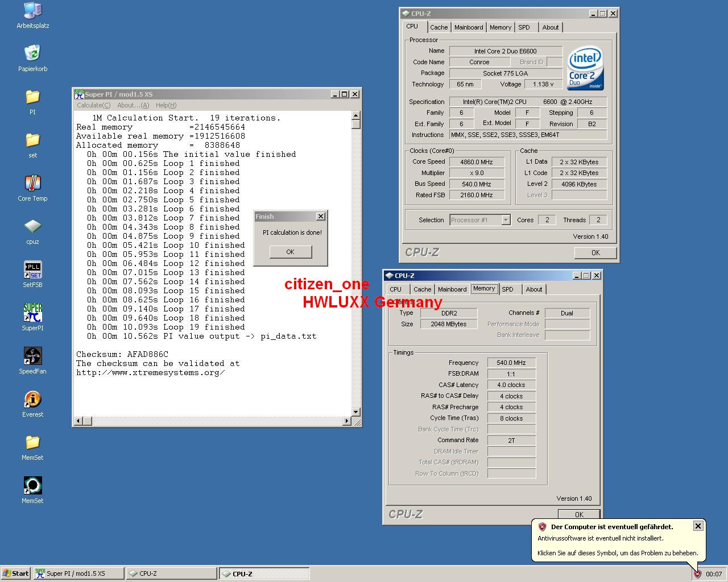
Task: Click the Command Rate 2T field
Action: (x=511, y=440)
